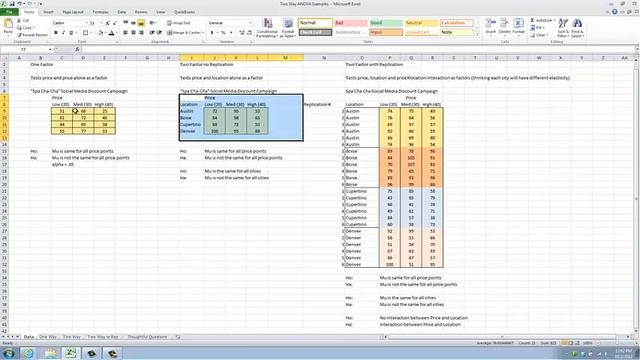Click the Orientation text rotation icon
This screenshot has width=640, height=360.
pyautogui.click(x=153, y=23)
